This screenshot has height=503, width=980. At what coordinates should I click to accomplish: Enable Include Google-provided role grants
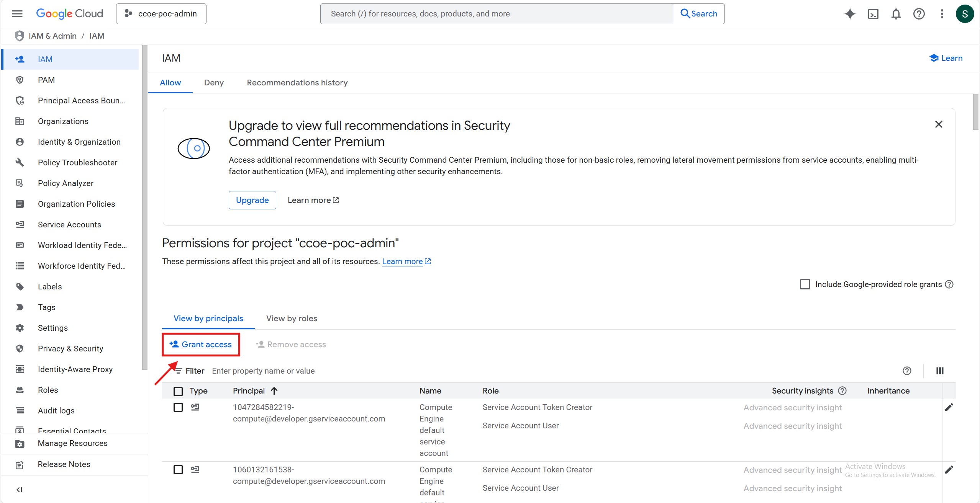[x=805, y=284]
